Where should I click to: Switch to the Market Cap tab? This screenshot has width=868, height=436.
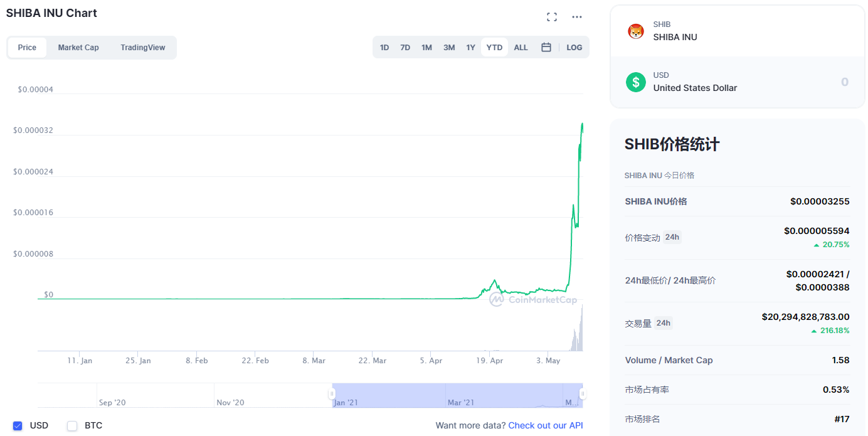[x=78, y=48]
